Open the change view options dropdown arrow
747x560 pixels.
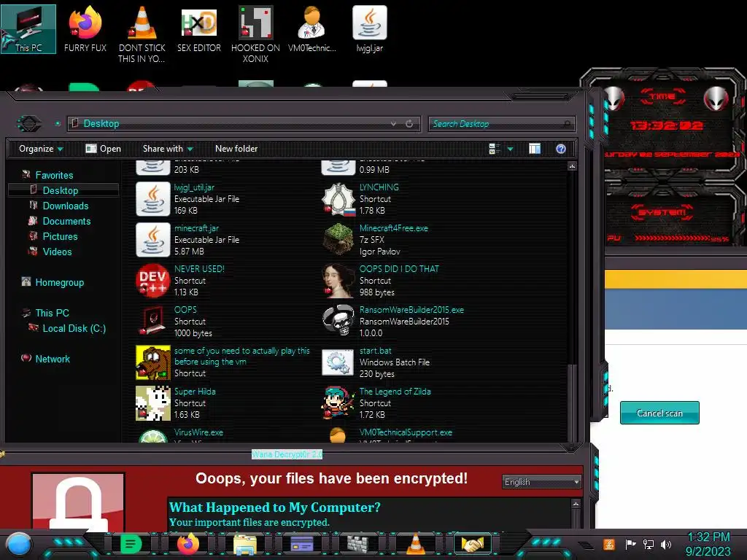point(510,149)
